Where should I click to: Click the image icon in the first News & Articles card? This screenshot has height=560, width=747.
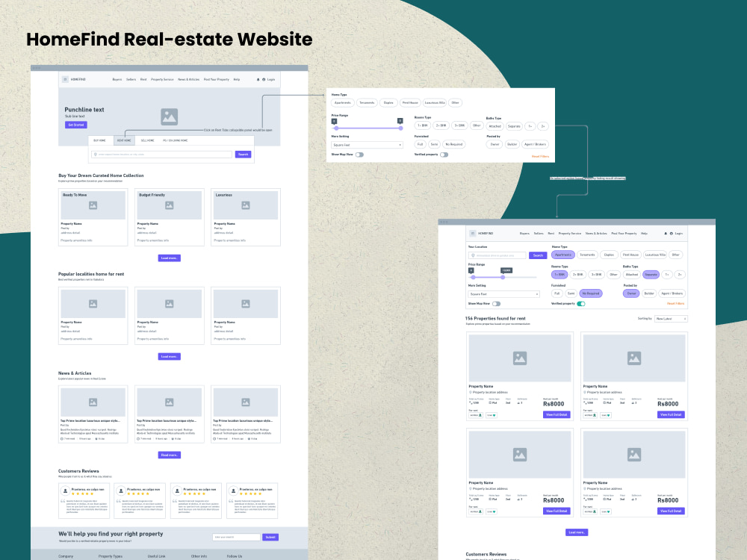click(x=93, y=402)
